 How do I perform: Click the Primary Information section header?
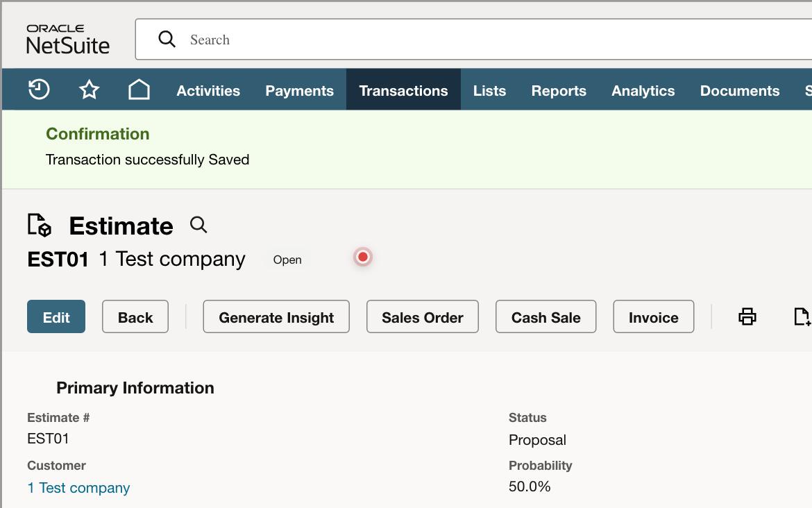click(x=135, y=388)
